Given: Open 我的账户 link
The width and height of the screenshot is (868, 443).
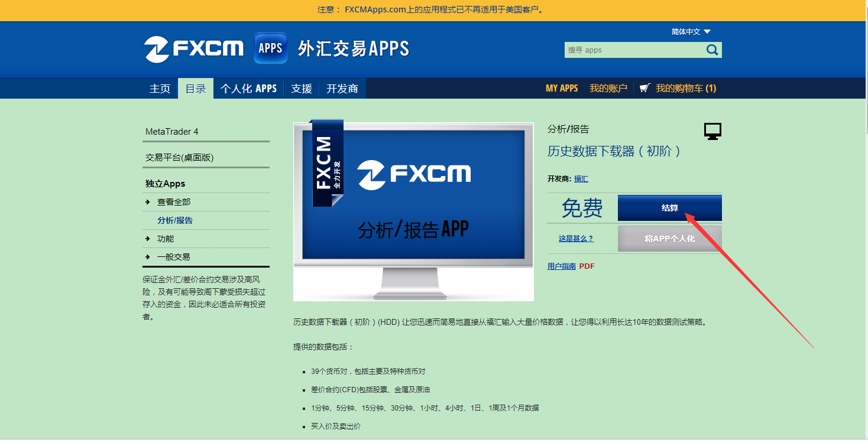Looking at the screenshot, I should click(608, 88).
